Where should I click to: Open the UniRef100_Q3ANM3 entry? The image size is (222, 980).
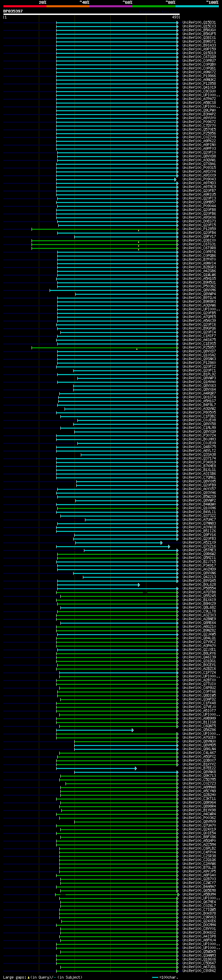[x=199, y=955]
